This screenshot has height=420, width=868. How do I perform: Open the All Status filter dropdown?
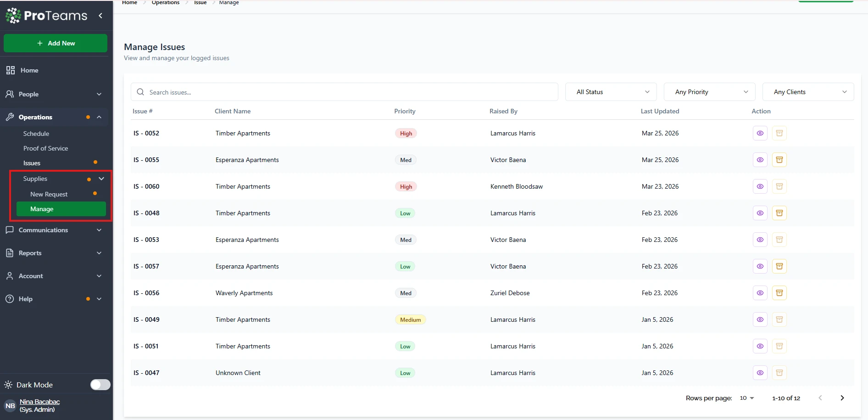point(611,92)
